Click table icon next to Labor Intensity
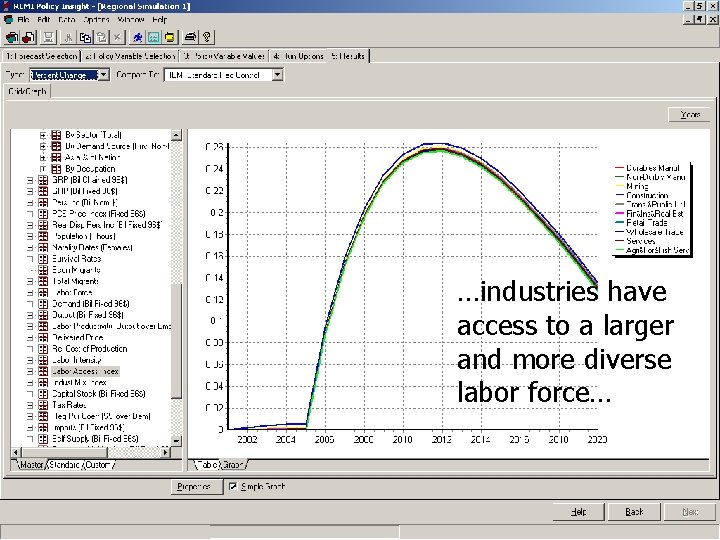 pyautogui.click(x=43, y=360)
